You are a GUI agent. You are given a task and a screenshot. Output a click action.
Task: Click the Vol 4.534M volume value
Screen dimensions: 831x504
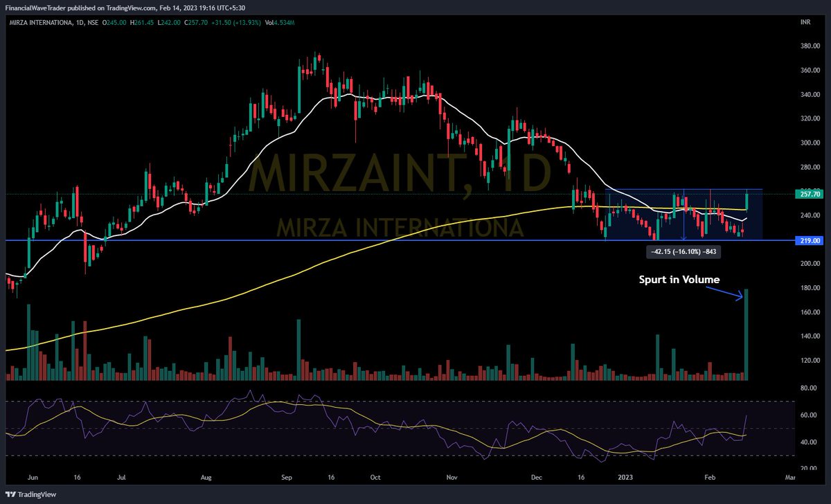click(x=281, y=24)
